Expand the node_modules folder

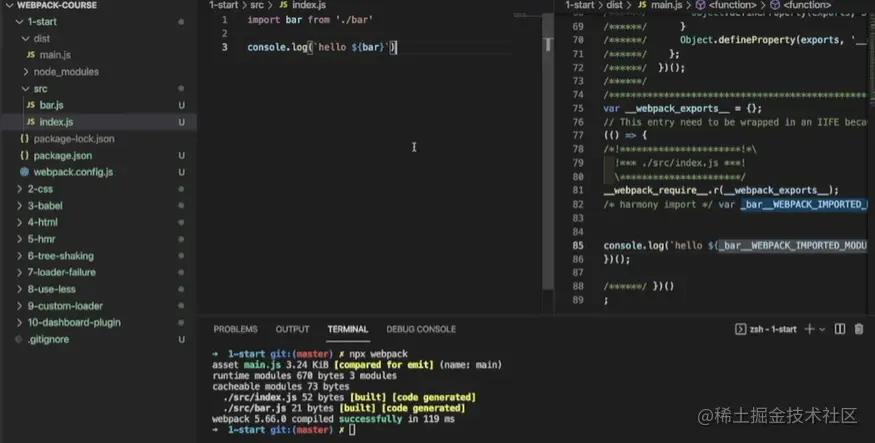(x=25, y=71)
